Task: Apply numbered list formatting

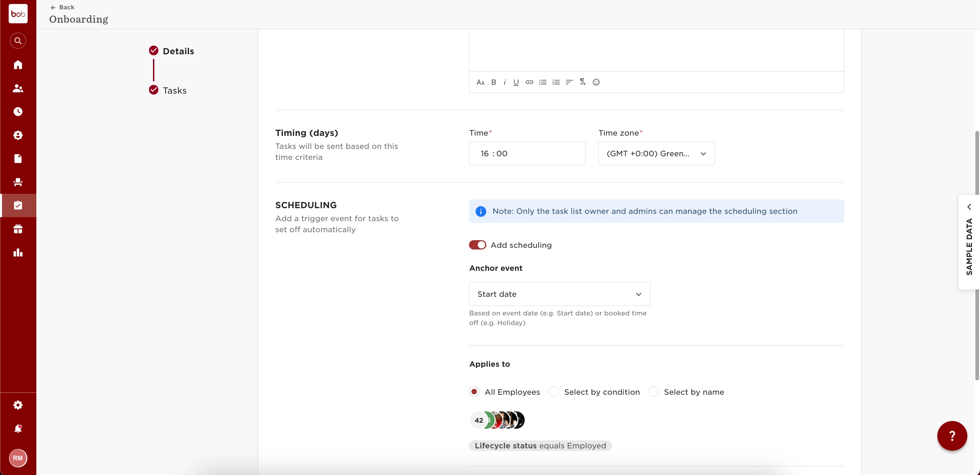Action: coord(556,82)
